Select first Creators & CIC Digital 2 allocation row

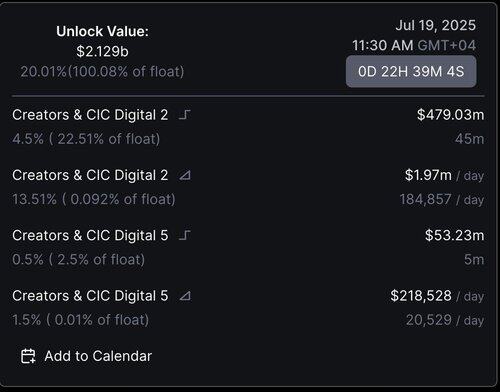[248, 127]
